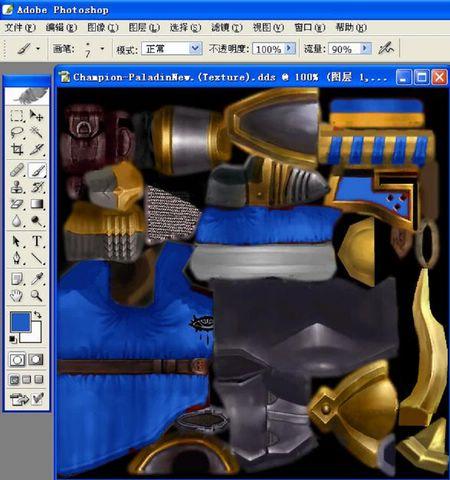Image resolution: width=450 pixels, height=480 pixels.
Task: Open the 滤镜 (Filter) menu
Action: point(227,27)
